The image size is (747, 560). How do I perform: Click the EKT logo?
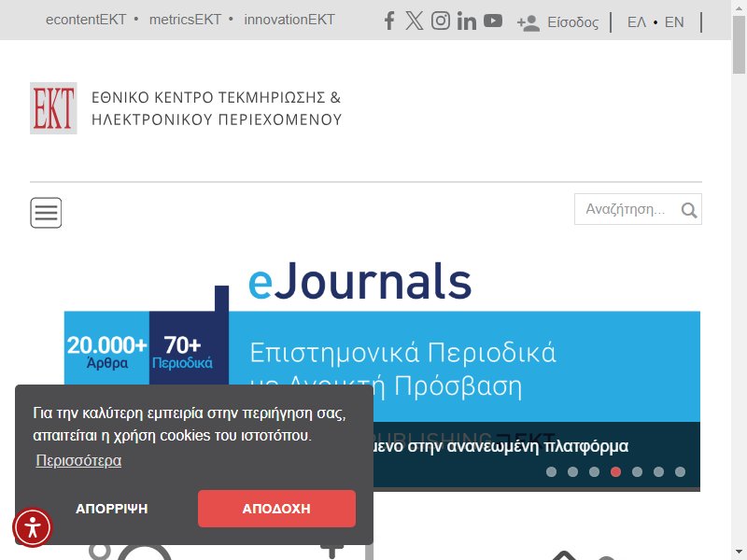53,108
